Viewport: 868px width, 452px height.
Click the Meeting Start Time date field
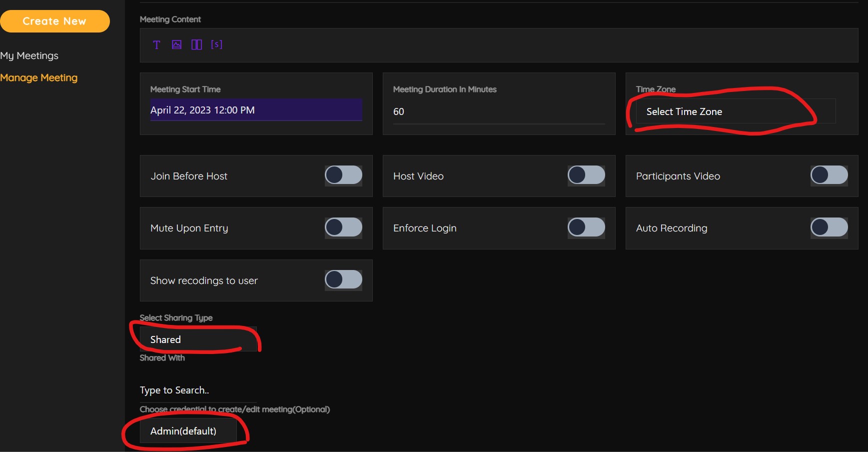coord(256,110)
